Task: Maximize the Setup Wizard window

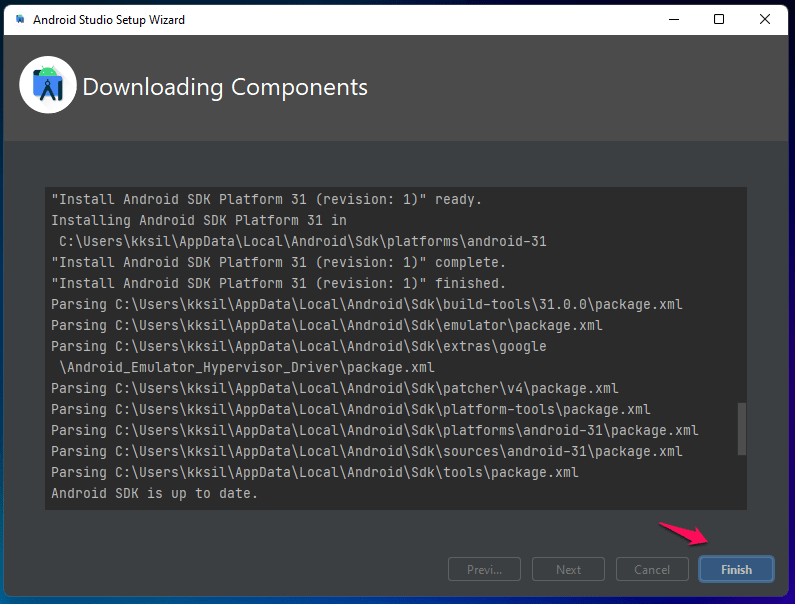Action: coord(718,19)
